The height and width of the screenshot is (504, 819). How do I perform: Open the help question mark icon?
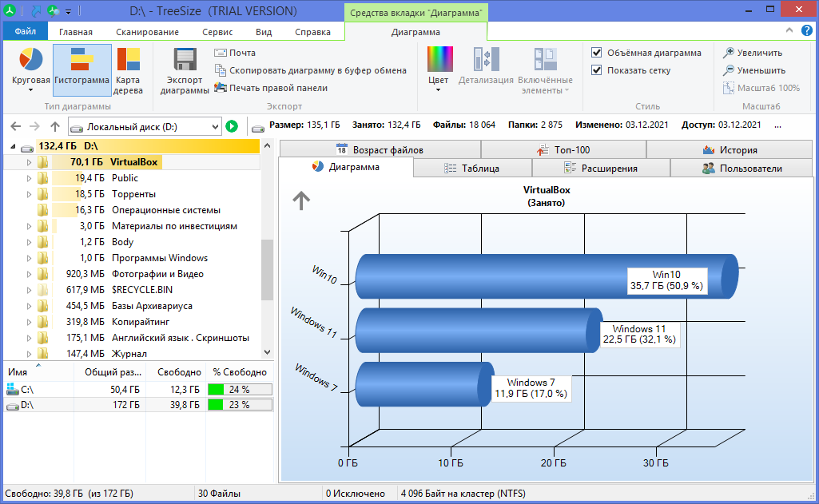tap(806, 31)
